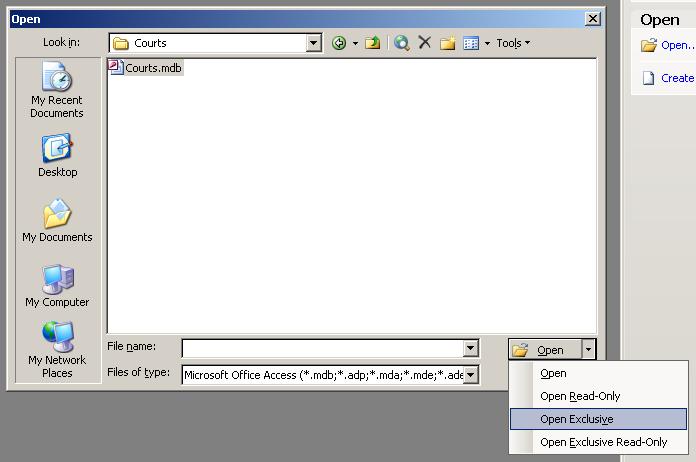Viewport: 696px width, 462px height.
Task: Click Search the Web globe icon
Action: pos(402,43)
